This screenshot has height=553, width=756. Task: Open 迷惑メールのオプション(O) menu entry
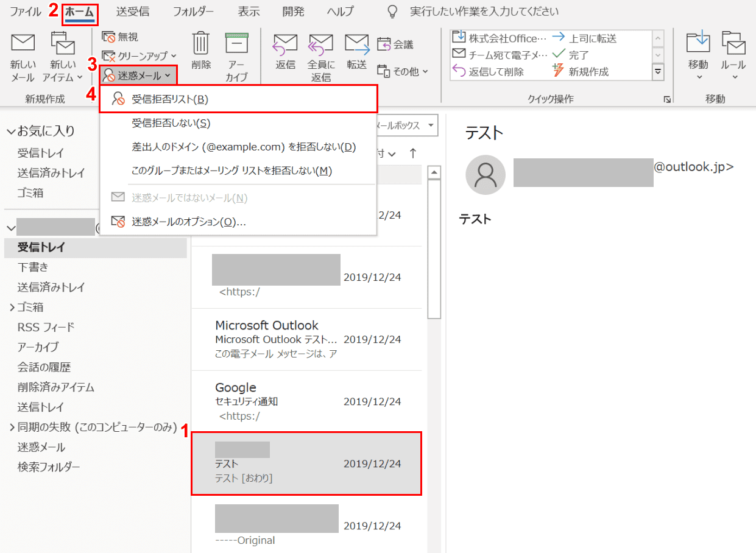(x=188, y=222)
